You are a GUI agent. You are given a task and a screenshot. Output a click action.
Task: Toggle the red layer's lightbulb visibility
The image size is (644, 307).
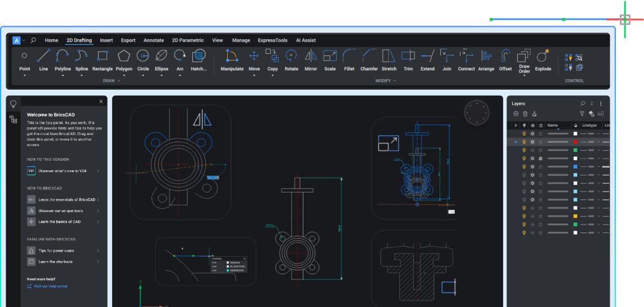point(524,142)
